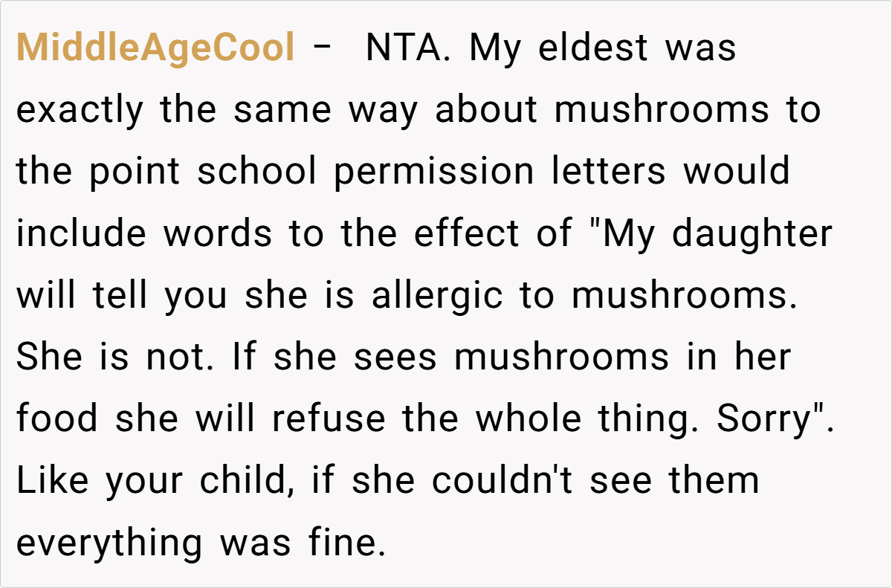Click the word "NTA" in the comment
Screen dimensions: 892x588
(404, 48)
